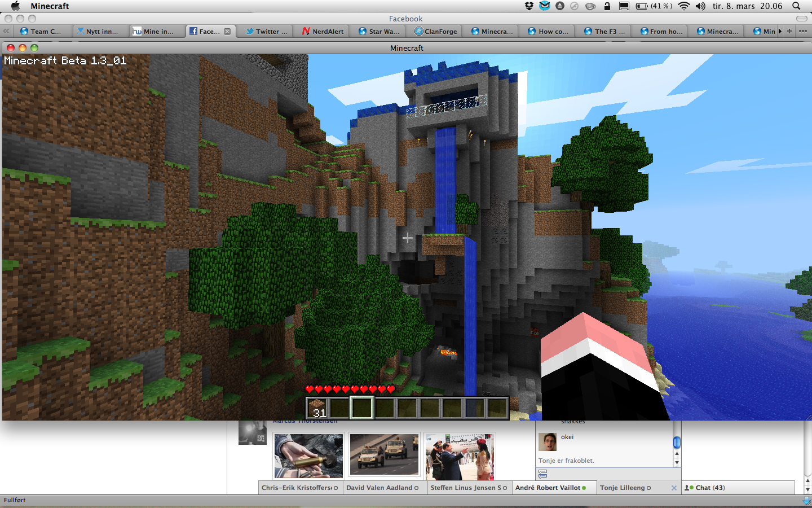Image resolution: width=812 pixels, height=508 pixels.
Task: Click the blue owl icon in menu bar
Action: [544, 6]
